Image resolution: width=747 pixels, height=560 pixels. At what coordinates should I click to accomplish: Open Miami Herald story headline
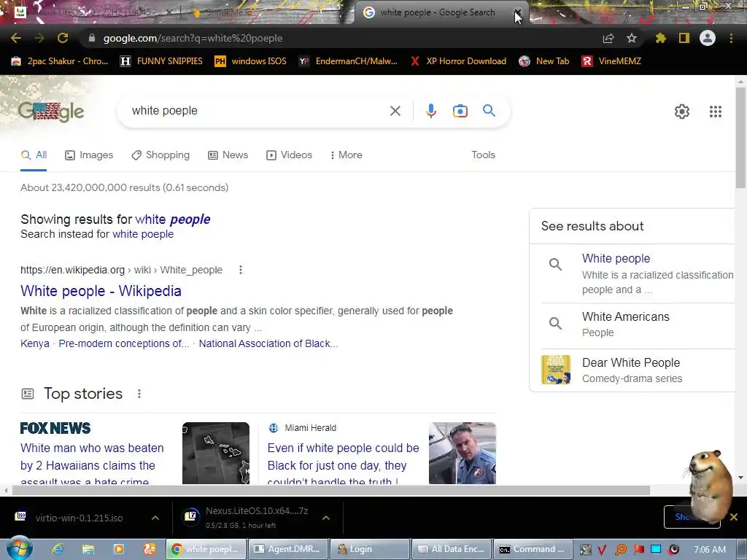pyautogui.click(x=343, y=465)
